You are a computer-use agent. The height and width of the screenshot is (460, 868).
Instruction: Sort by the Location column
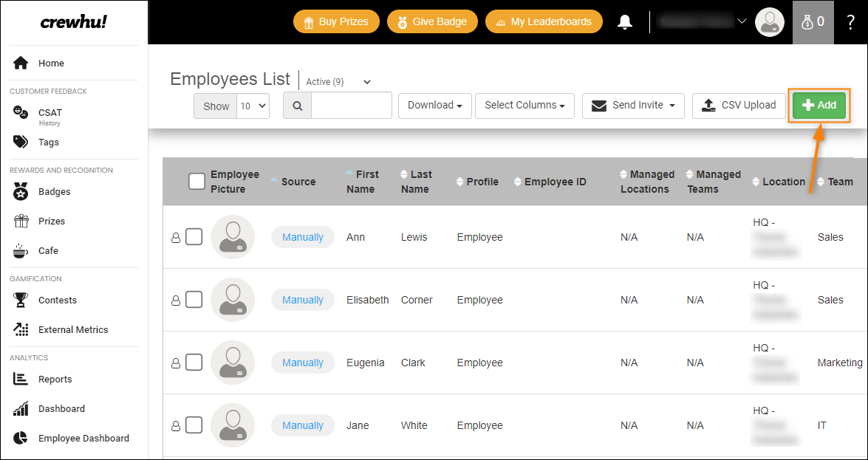click(x=779, y=182)
